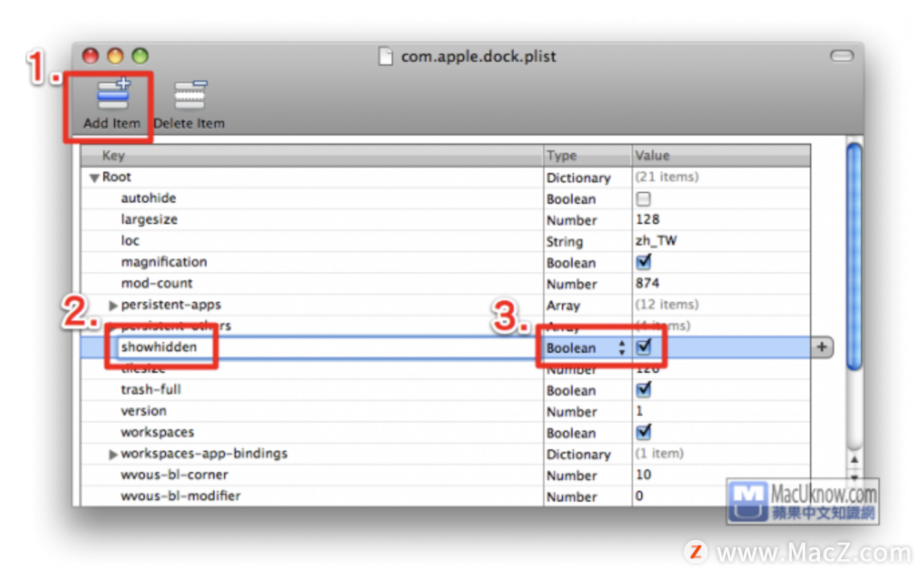Toggle the trash-full checkbox
This screenshot has height=570, width=924.
click(644, 389)
